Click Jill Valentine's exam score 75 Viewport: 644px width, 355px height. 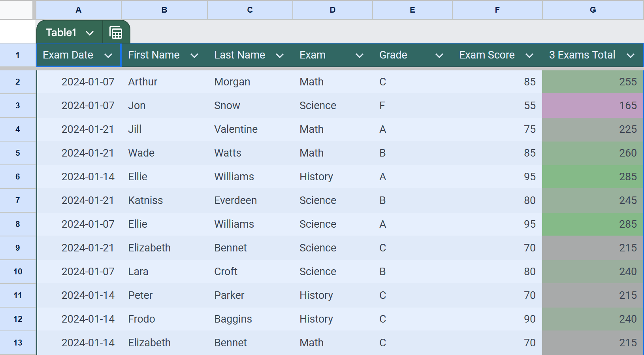(x=497, y=129)
